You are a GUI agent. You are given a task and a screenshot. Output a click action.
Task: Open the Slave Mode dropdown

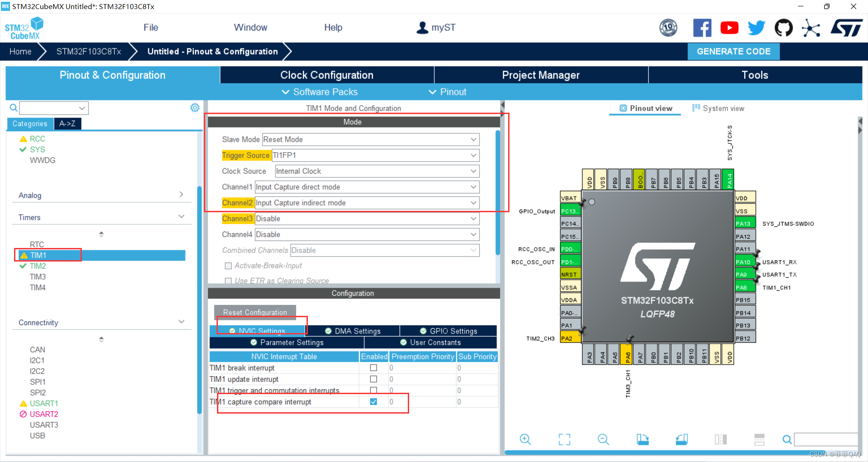point(371,139)
